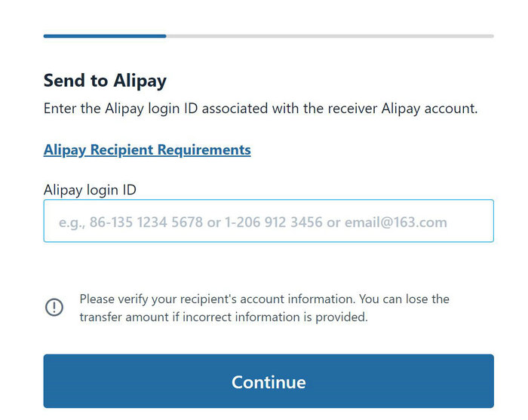View requirements for Alipay recipients via underlined link
528x420 pixels.
tap(147, 150)
